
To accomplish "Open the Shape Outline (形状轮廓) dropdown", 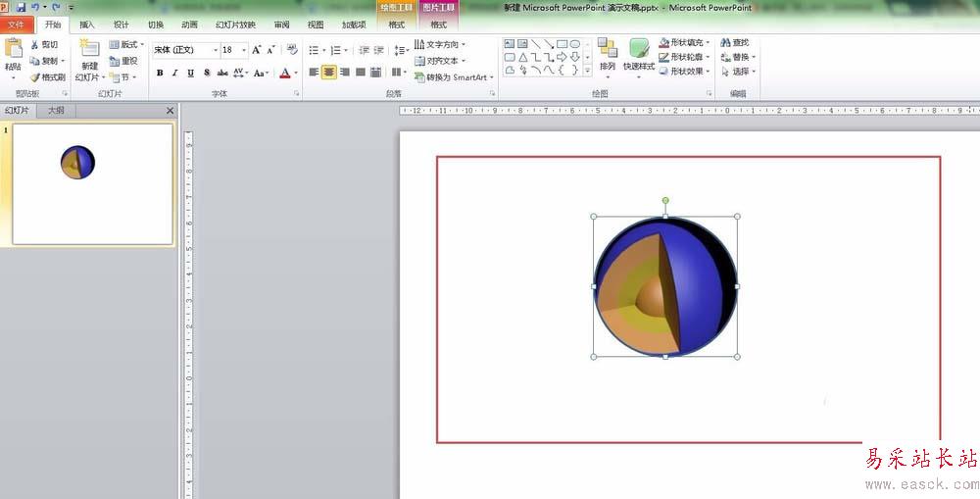I will click(684, 57).
